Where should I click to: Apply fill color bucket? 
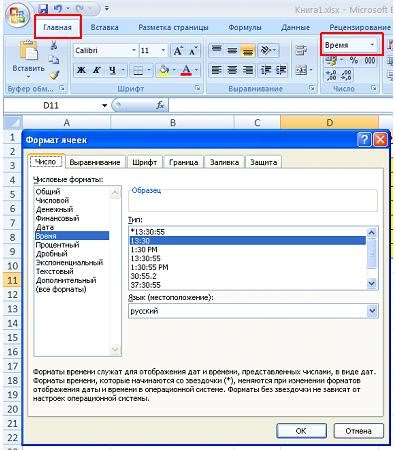(163, 70)
